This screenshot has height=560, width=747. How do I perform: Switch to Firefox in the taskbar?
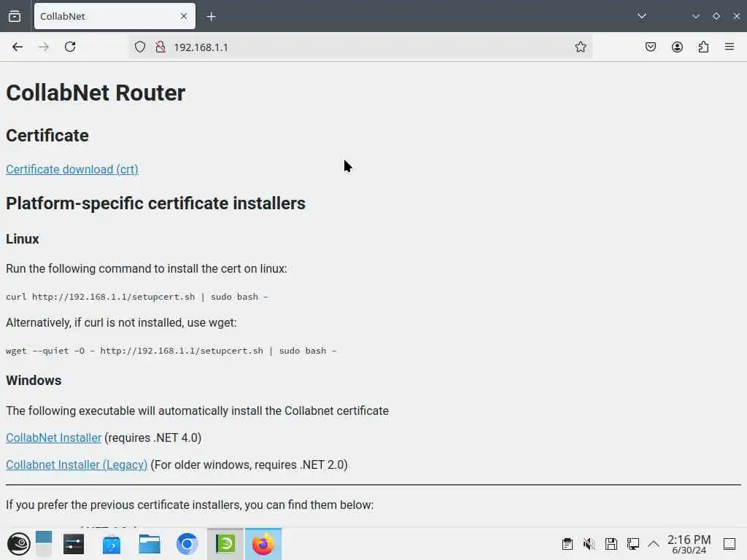pos(263,544)
